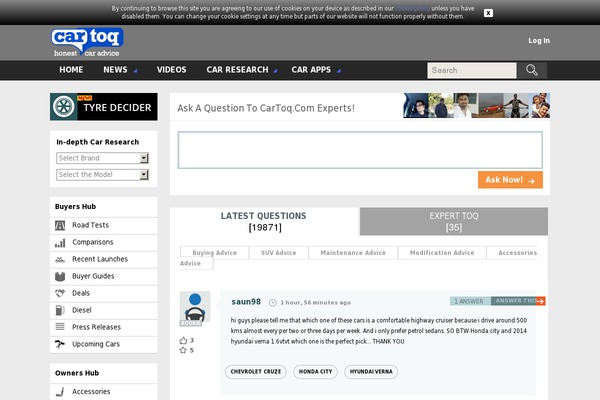The height and width of the screenshot is (400, 600).
Task: Select the Buying Advice filter tab
Action: (215, 253)
